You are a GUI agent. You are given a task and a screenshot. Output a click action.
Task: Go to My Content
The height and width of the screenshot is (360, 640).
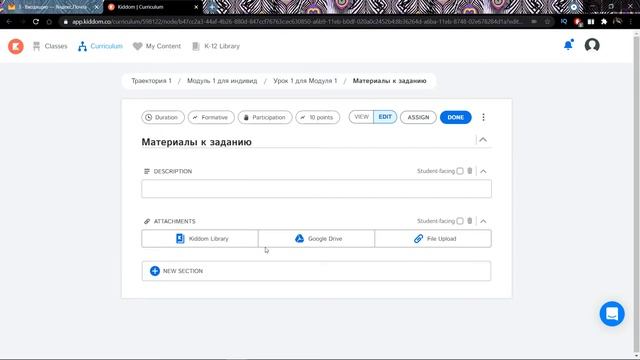[157, 46]
